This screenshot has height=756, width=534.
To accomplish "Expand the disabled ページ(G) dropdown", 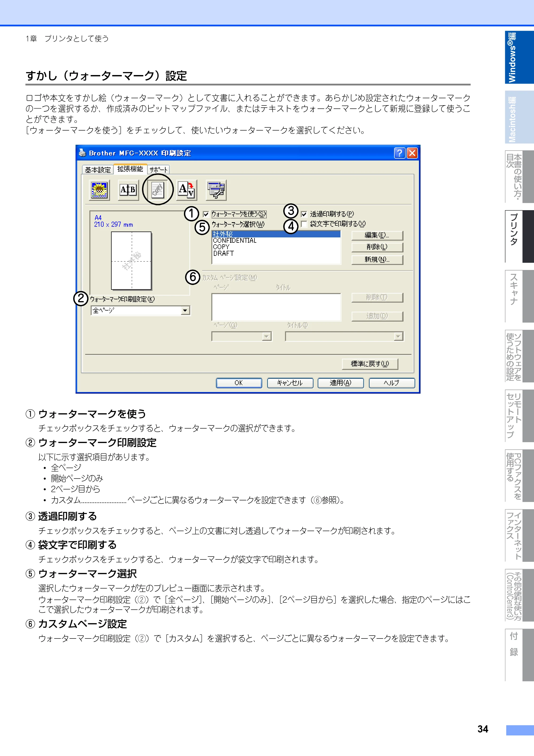I will tap(242, 336).
